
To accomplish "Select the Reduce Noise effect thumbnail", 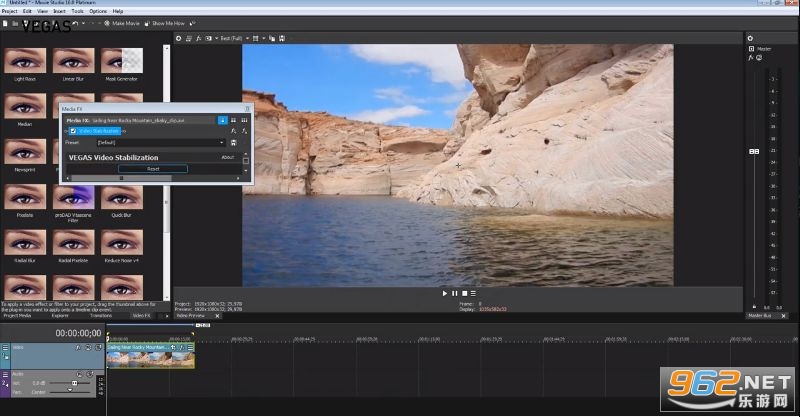I will tap(121, 242).
